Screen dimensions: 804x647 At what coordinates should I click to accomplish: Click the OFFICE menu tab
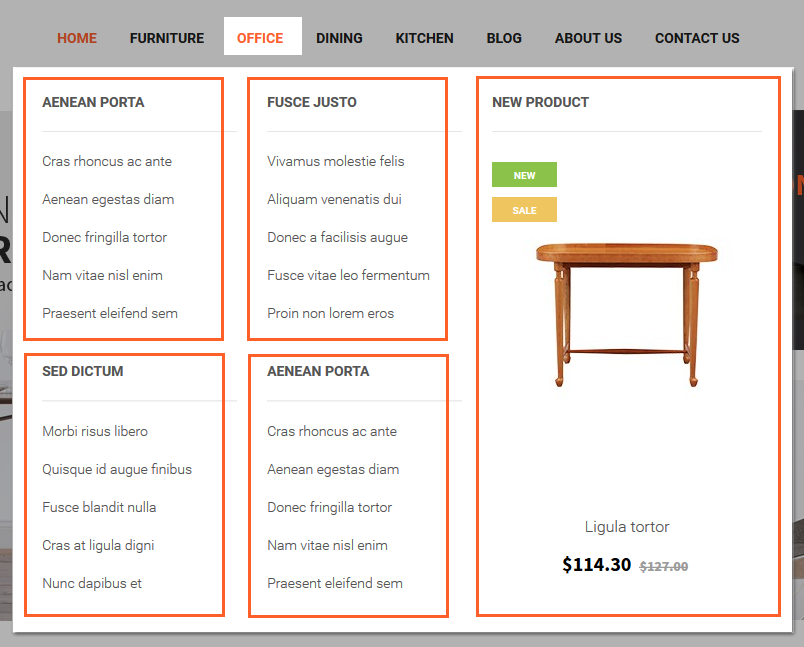(263, 36)
